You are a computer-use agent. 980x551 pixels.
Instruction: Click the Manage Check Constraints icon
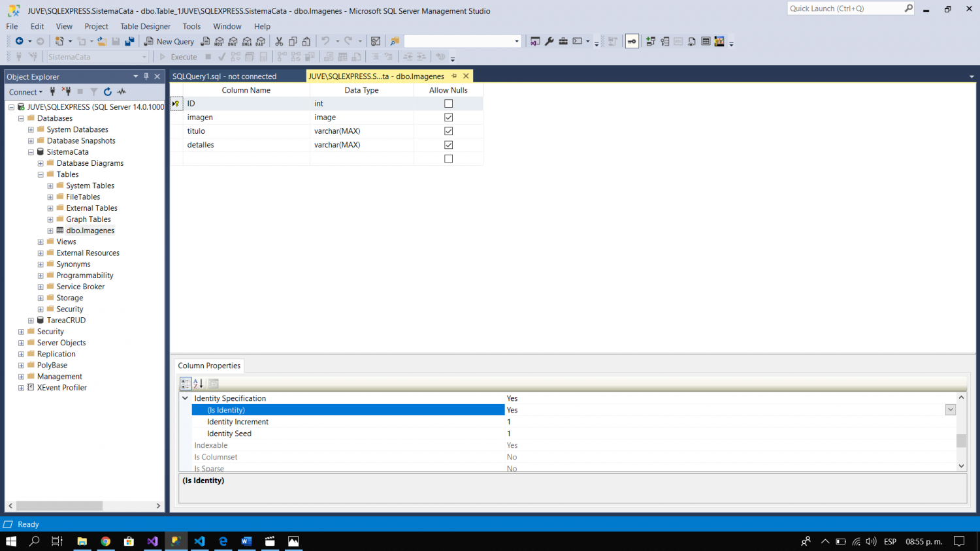(706, 41)
